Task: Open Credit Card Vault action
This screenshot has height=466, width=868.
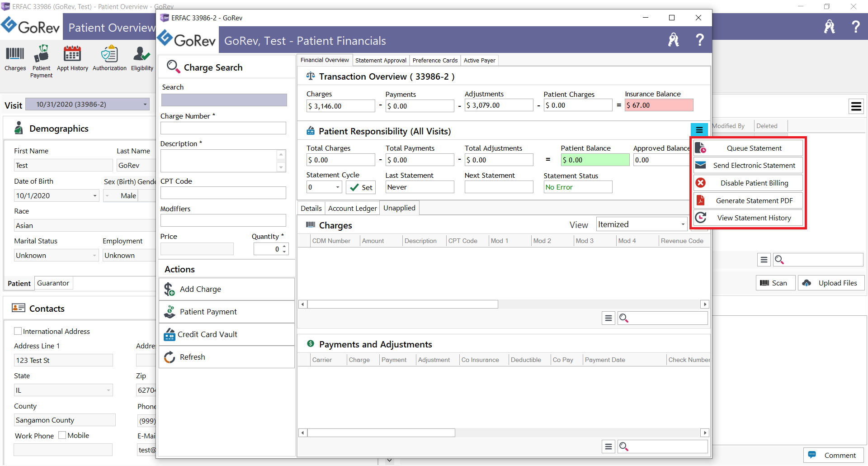Action: pyautogui.click(x=227, y=334)
